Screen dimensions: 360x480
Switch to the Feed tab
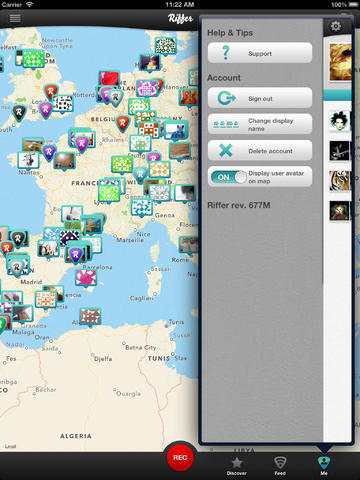[280, 465]
